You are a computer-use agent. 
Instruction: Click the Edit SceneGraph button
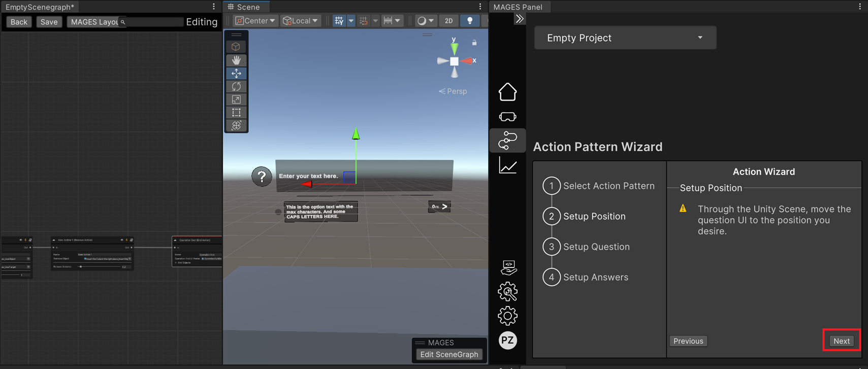coord(449,354)
